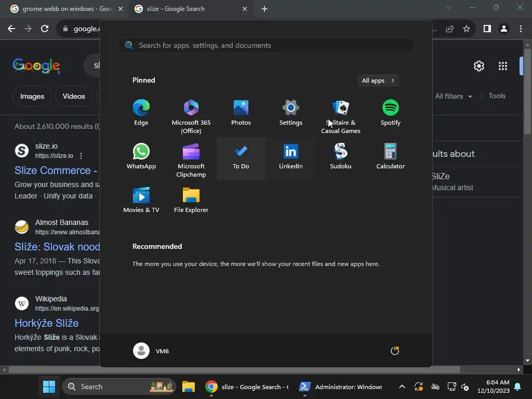
Task: Click Chrome horizontal scrollbar
Action: 234,369
